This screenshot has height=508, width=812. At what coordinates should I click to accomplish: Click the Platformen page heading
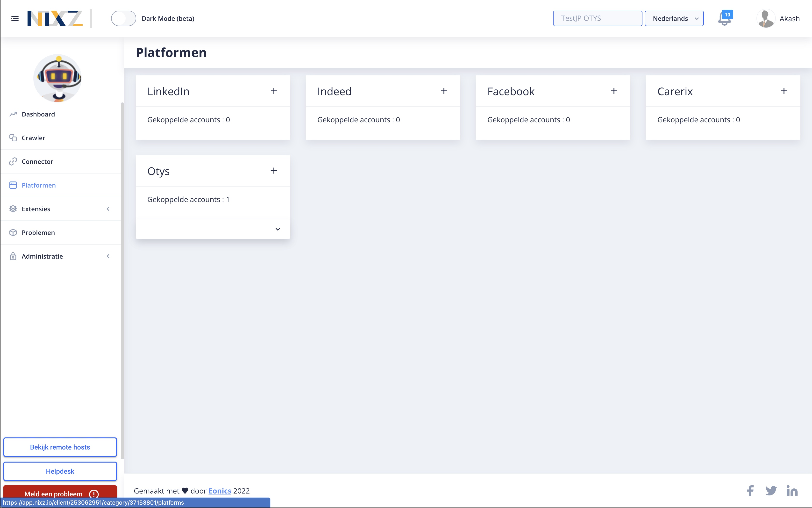click(x=171, y=53)
